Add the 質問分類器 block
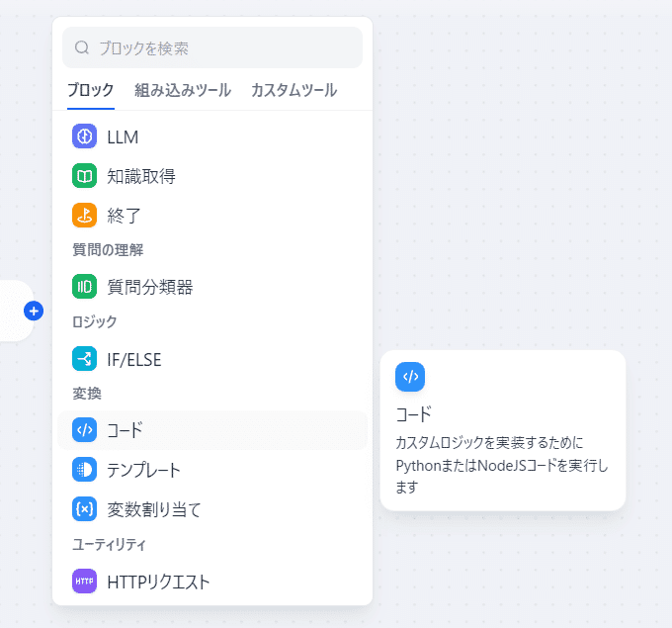The height and width of the screenshot is (628, 672). pyautogui.click(x=150, y=287)
